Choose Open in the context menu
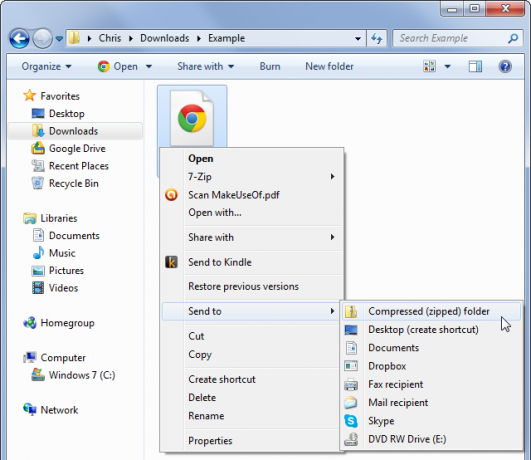Viewport: 531px width, 460px height. pyautogui.click(x=252, y=159)
